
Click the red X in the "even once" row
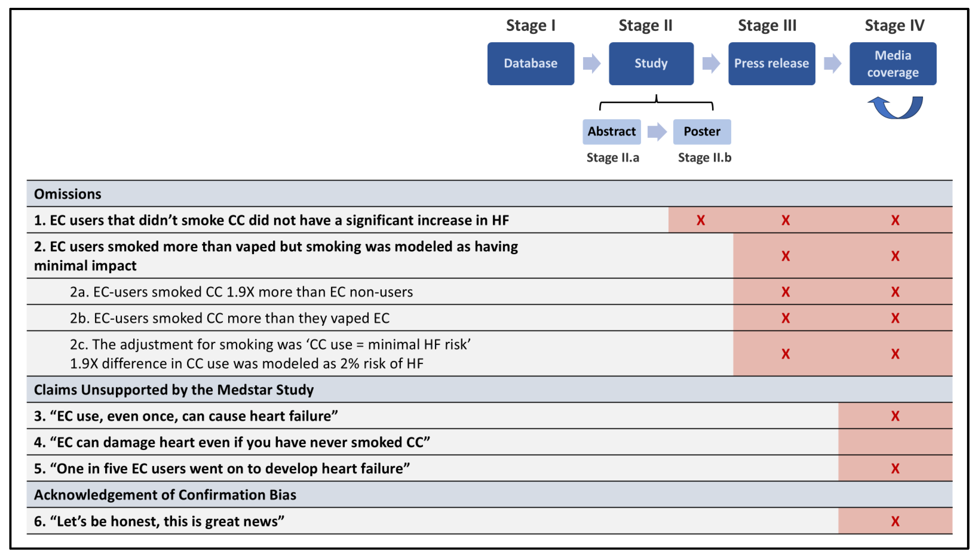895,416
